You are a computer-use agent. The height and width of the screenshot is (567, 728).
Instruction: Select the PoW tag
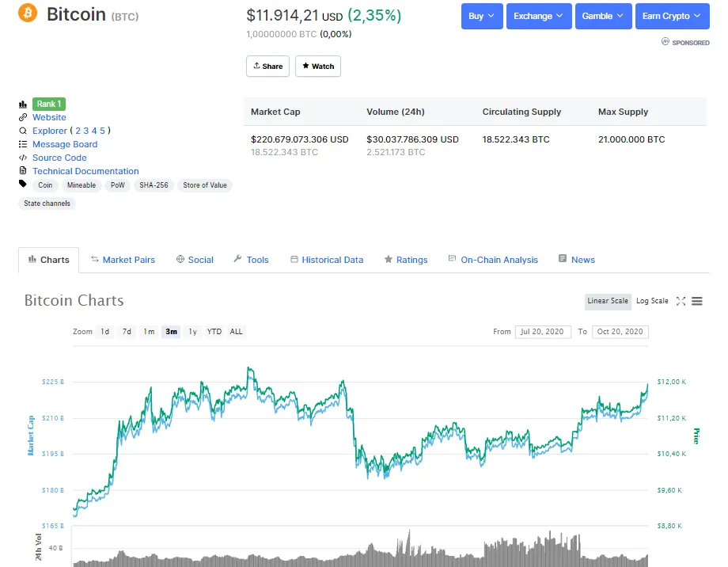117,185
